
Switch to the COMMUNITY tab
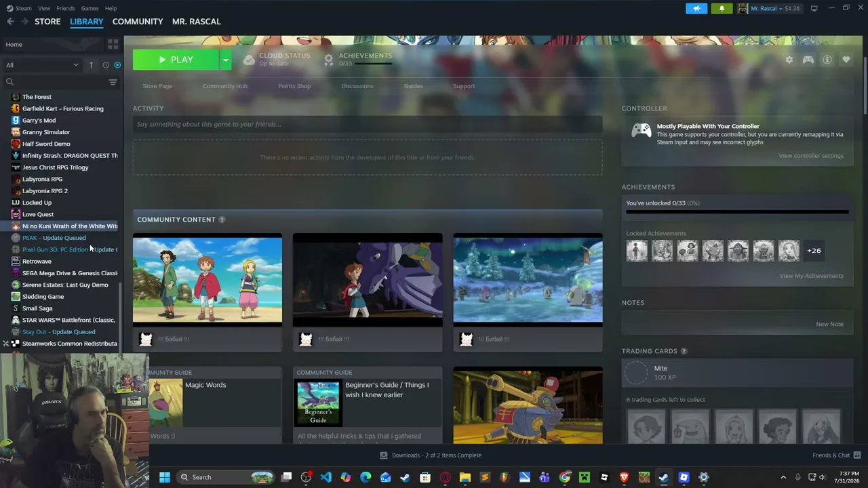pos(138,22)
